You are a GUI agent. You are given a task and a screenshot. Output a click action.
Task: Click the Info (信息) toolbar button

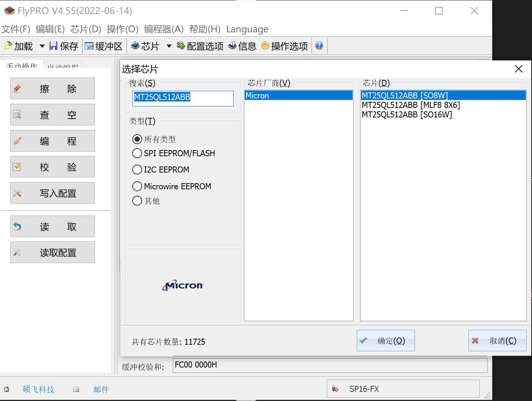[x=242, y=46]
